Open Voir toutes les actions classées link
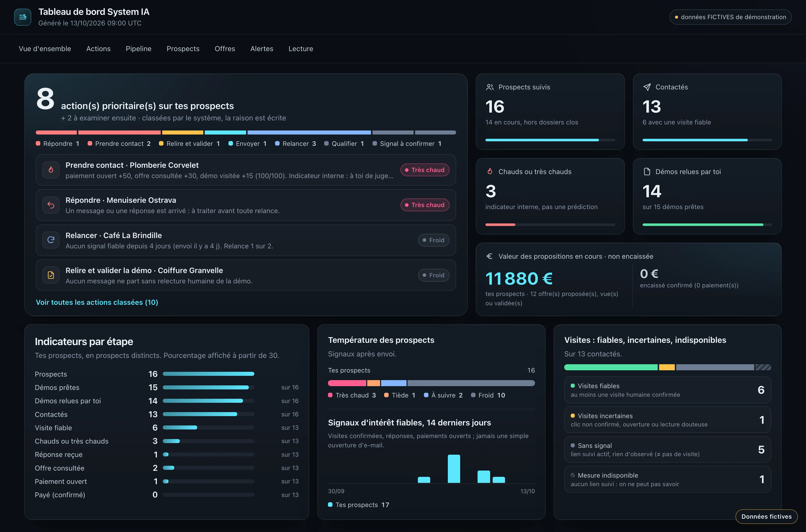Image resolution: width=806 pixels, height=532 pixels. 97,302
